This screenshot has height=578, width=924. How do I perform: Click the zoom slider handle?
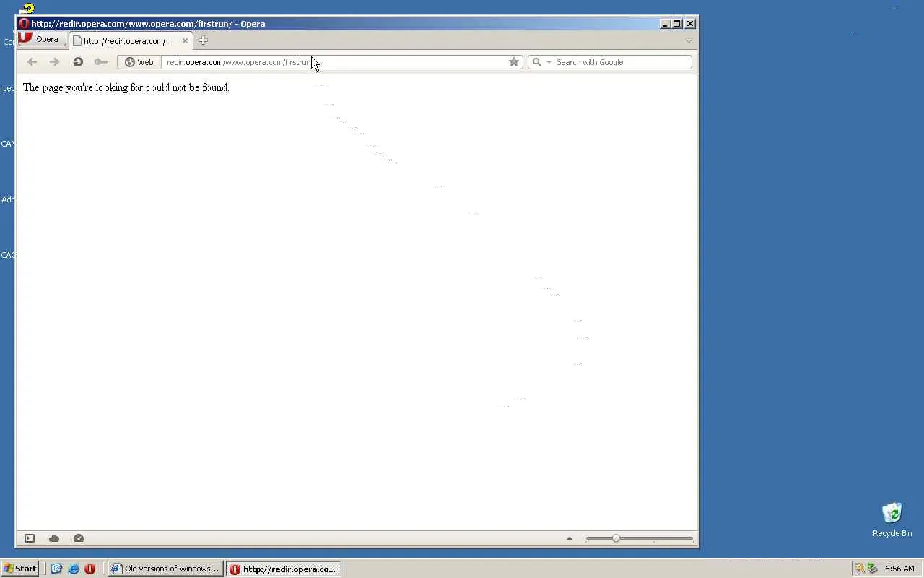point(616,538)
